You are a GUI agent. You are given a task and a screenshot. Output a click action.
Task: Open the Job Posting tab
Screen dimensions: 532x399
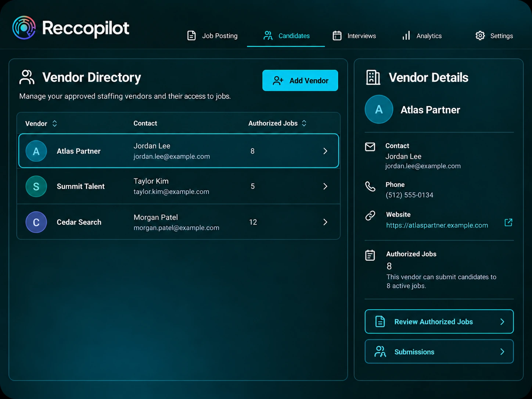212,36
